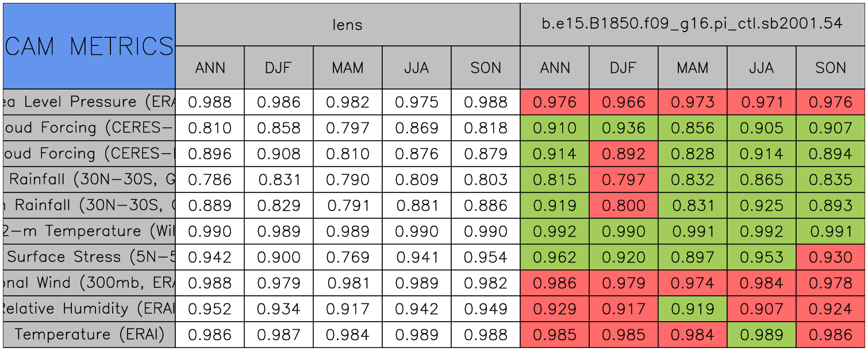Click the 0.769 lens MAM Surface Stress cell
Screen dimensions: 868x351
coord(347,257)
